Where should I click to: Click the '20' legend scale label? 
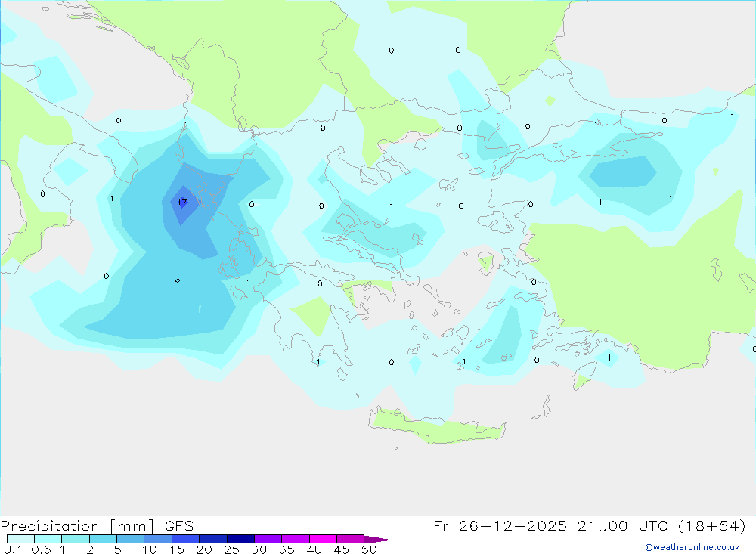[204, 549]
